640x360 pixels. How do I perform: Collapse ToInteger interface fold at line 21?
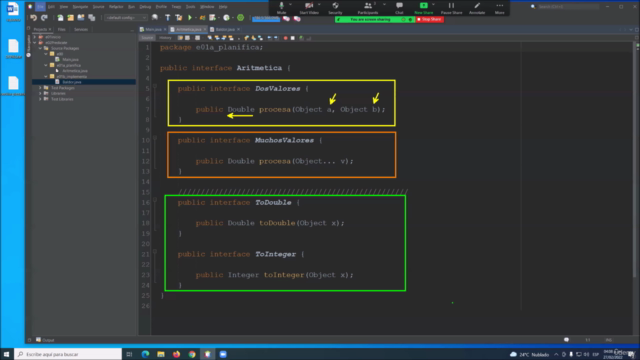(155, 252)
